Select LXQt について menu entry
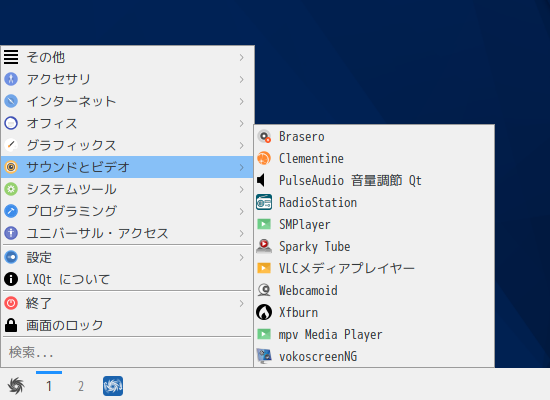Image resolution: width=550 pixels, height=400 pixels. 127,279
